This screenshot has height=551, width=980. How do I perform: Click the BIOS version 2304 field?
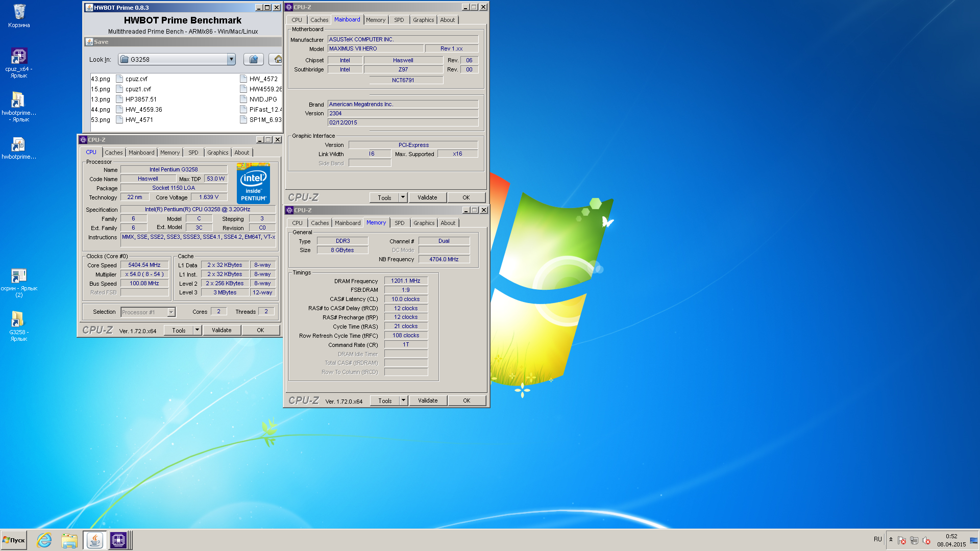[403, 113]
